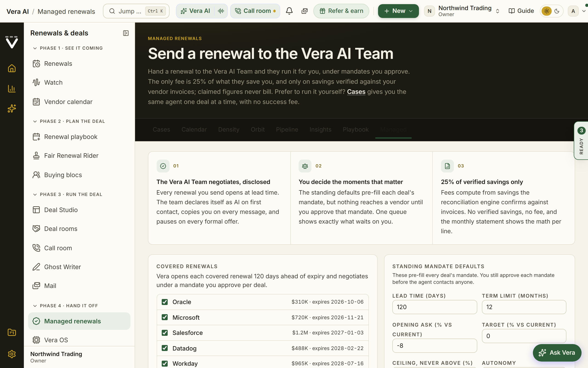This screenshot has height=368, width=588.
Task: Open the Ready side panel tab
Action: [x=581, y=141]
